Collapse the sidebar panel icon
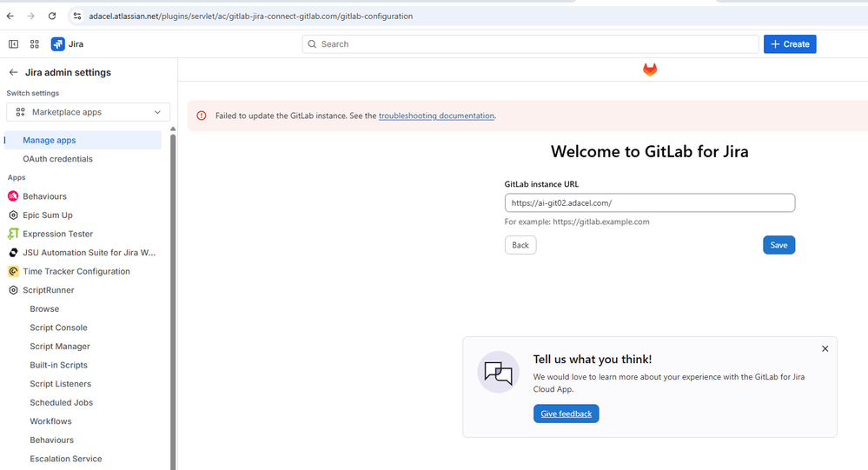 (13, 44)
